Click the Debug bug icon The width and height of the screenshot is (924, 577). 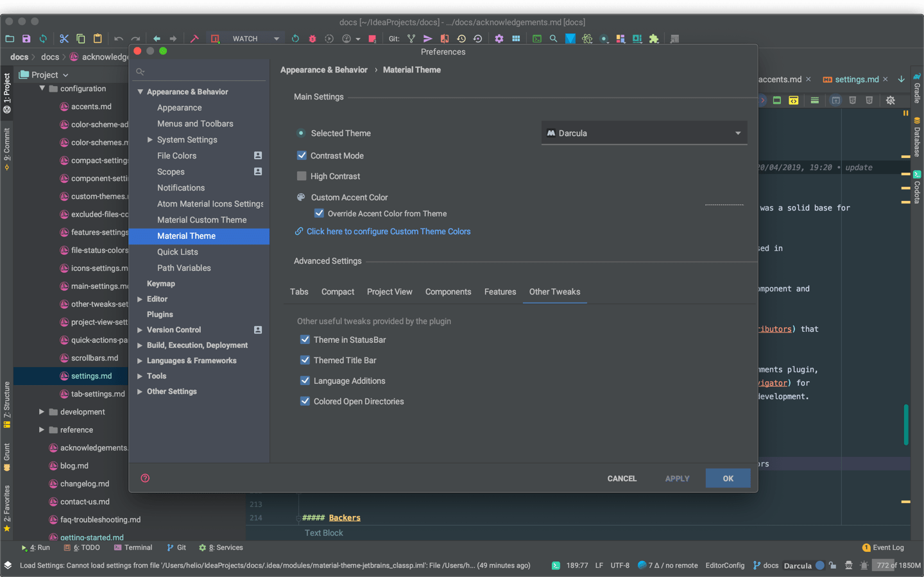pos(312,39)
